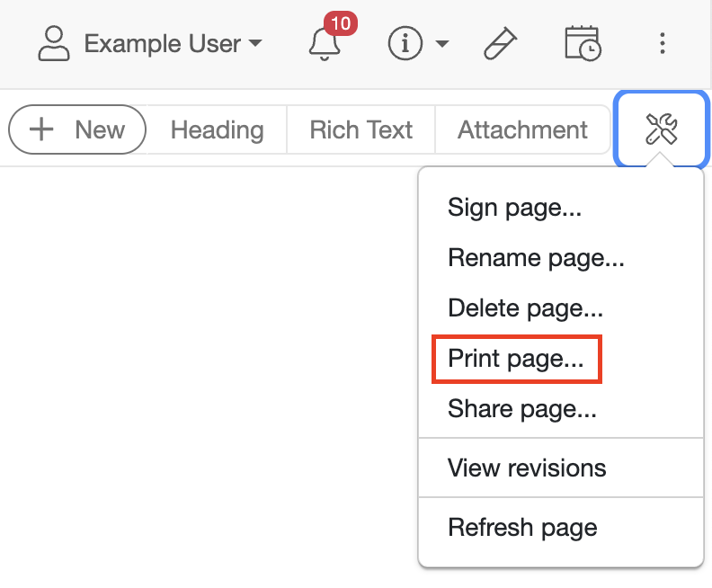Add a Heading entry
Viewport: 712px width, 588px height.
[217, 129]
